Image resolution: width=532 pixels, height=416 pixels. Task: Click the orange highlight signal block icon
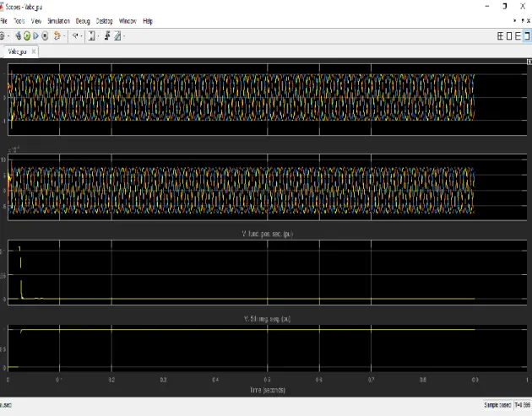click(57, 36)
